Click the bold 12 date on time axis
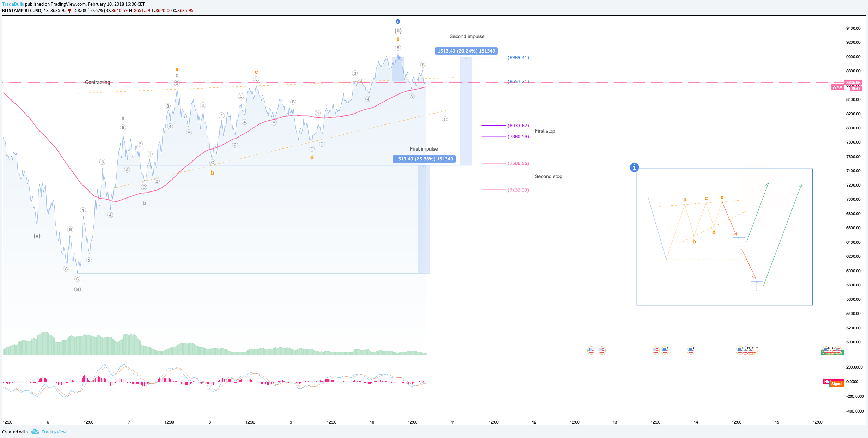Viewport: 868px width, 438px height. (534, 422)
